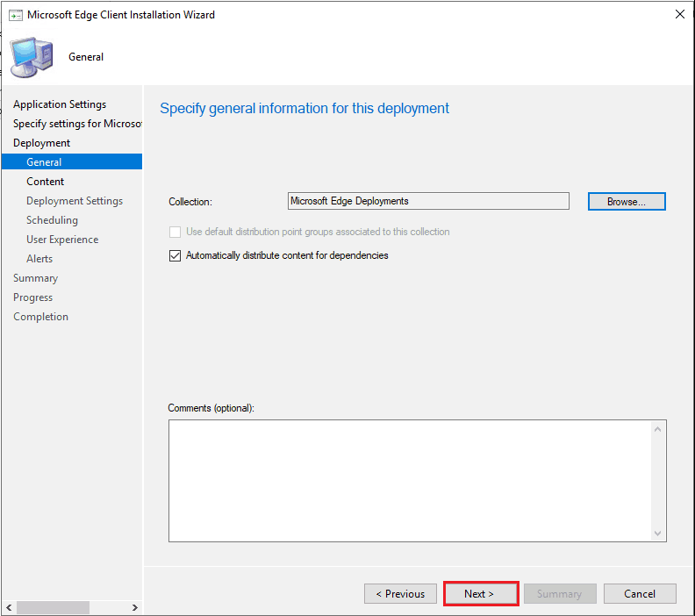
Task: Click the Comments (optional): label
Action: (211, 408)
